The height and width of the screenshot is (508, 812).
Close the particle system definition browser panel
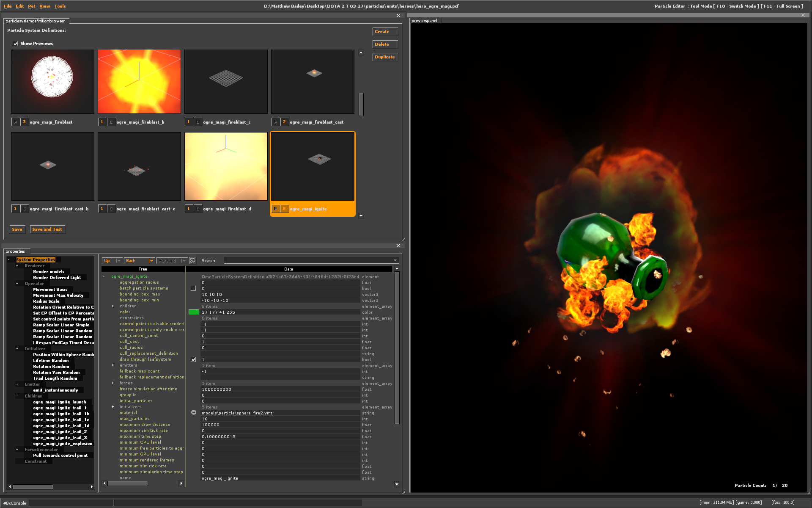coord(398,16)
